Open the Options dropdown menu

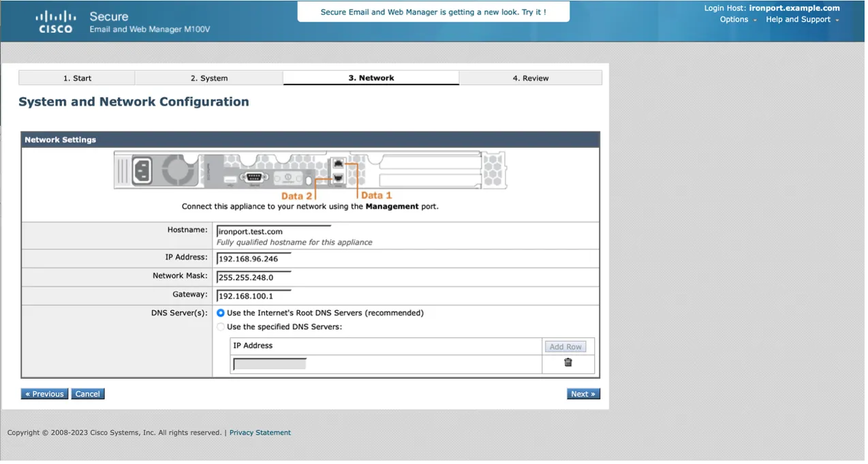[x=738, y=20]
